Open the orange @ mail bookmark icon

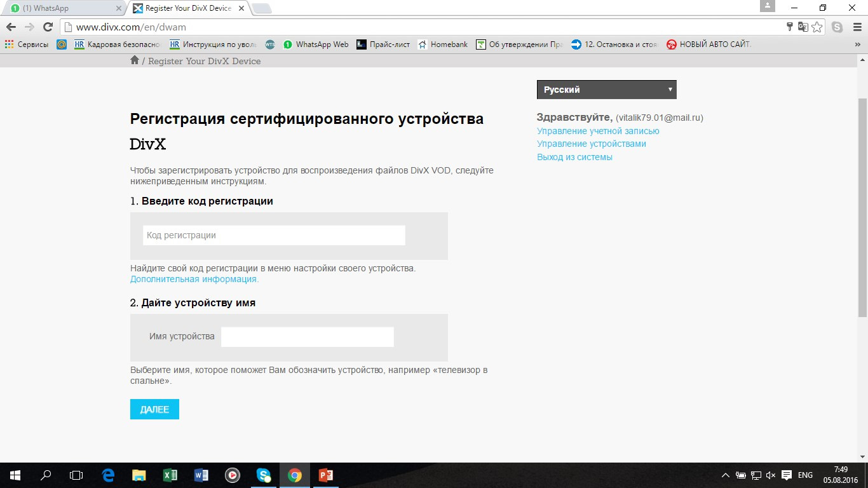(62, 44)
